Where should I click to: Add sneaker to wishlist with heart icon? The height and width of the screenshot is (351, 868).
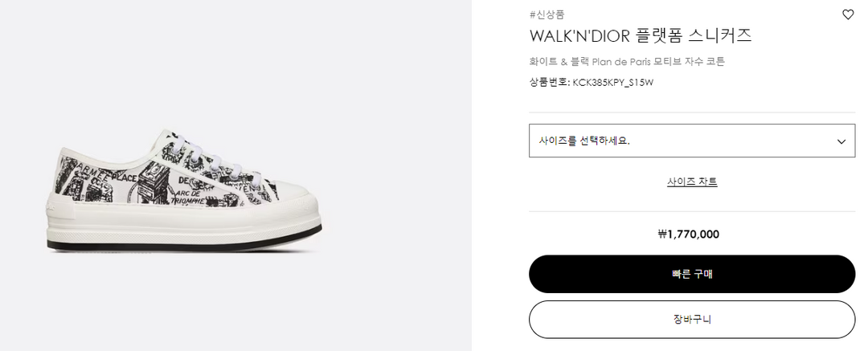pos(848,14)
